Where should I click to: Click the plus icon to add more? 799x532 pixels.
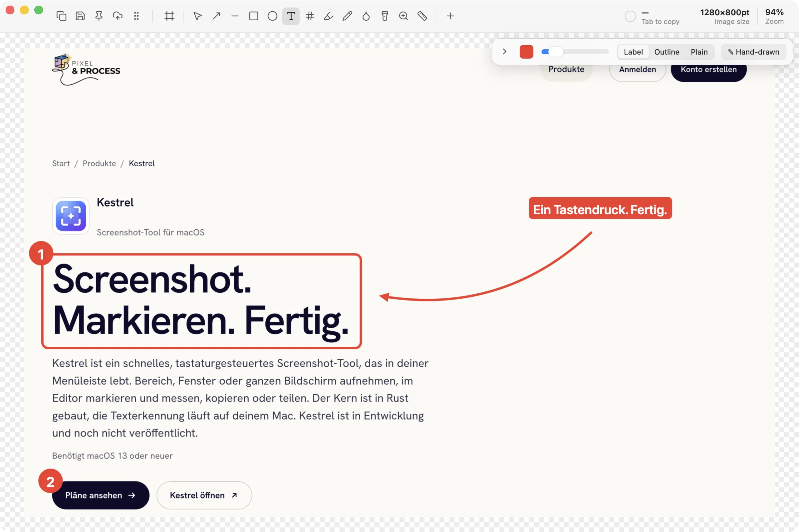450,16
